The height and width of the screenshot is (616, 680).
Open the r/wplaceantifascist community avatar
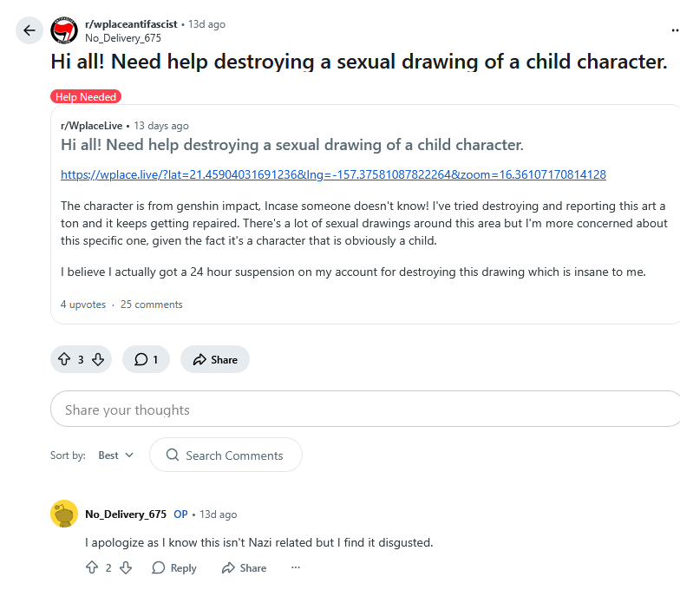64,30
